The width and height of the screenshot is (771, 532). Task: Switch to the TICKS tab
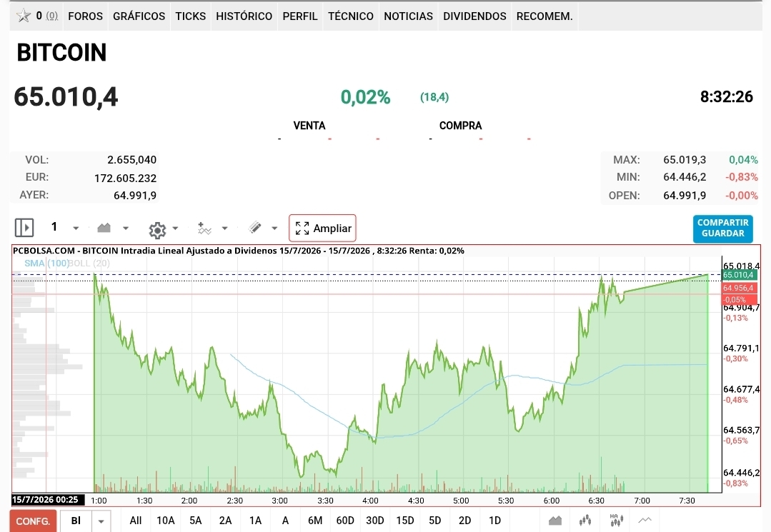pyautogui.click(x=191, y=16)
